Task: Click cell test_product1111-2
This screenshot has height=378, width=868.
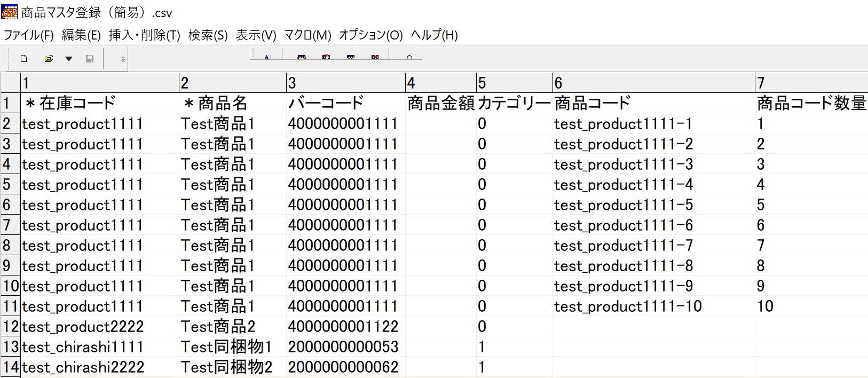Action: (x=654, y=144)
